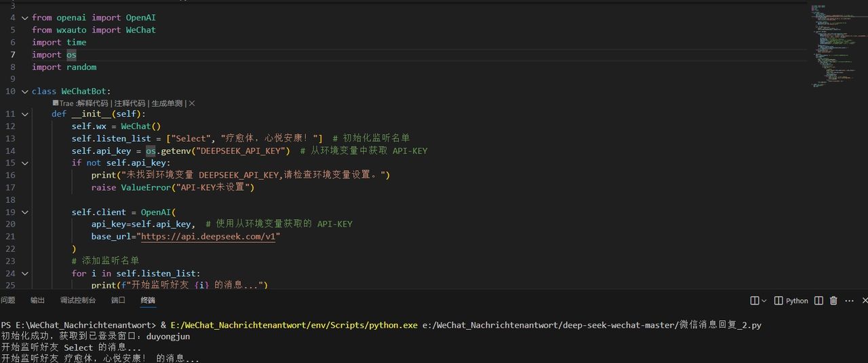
Task: Fold the for loop at line 24
Action: pyautogui.click(x=25, y=273)
